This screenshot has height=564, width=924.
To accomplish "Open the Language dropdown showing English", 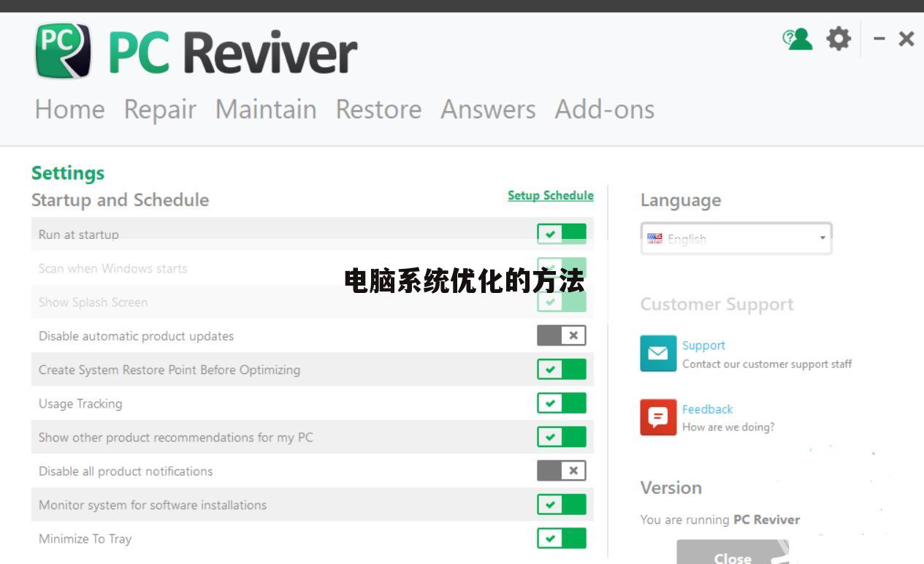I will point(736,238).
